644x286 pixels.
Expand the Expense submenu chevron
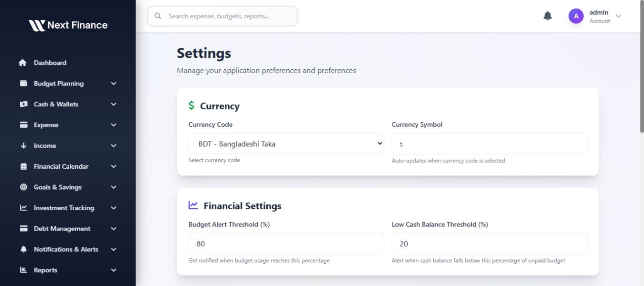tap(113, 125)
